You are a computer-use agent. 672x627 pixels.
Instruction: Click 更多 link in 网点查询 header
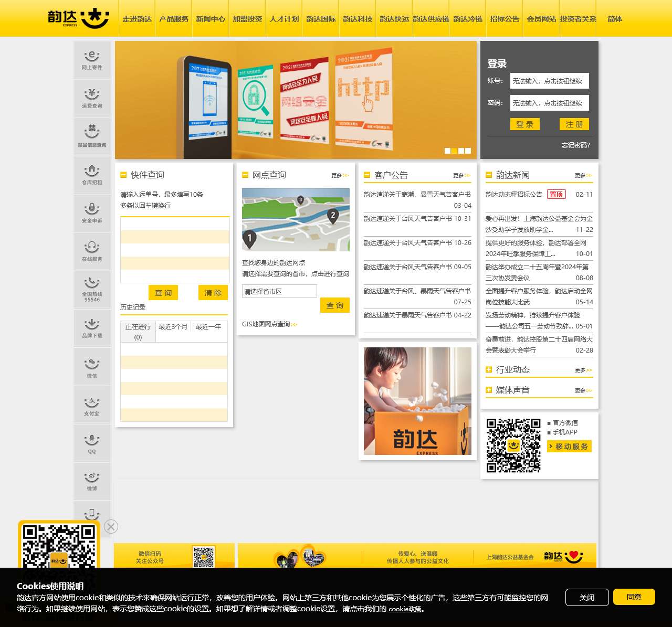click(340, 175)
